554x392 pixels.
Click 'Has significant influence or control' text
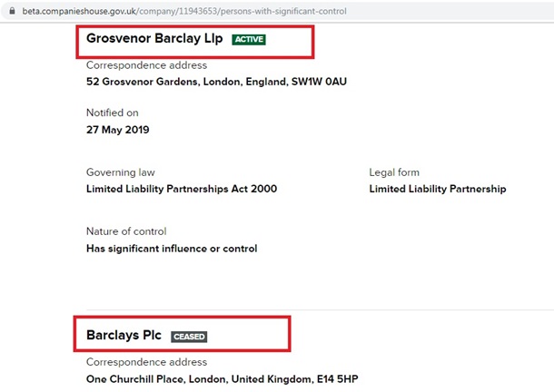click(171, 249)
